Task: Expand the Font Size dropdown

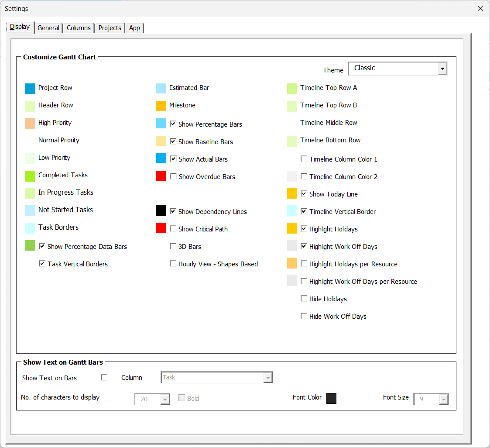Action: (x=443, y=399)
